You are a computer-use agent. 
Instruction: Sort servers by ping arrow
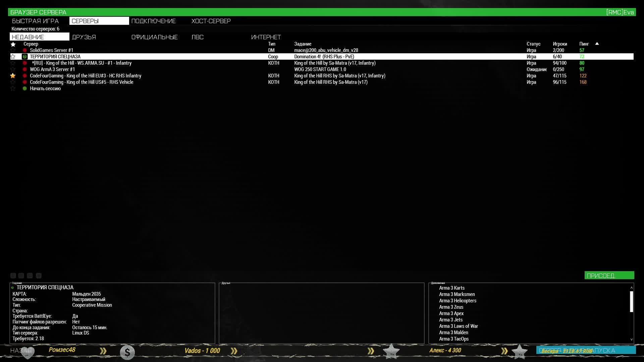(597, 44)
